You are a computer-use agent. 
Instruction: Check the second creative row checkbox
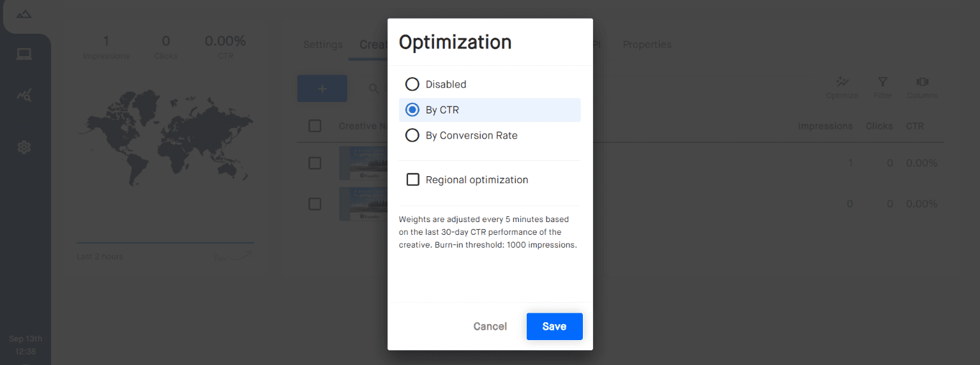(315, 204)
